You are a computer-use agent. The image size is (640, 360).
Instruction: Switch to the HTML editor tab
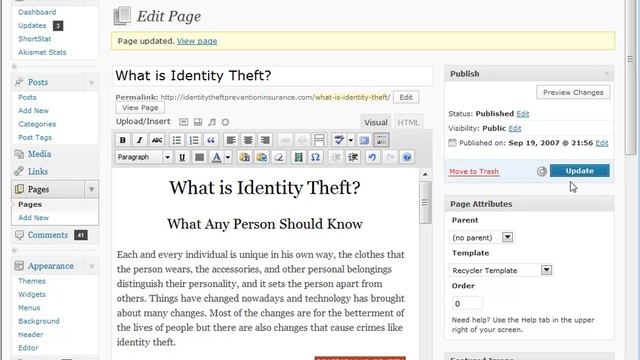click(408, 122)
